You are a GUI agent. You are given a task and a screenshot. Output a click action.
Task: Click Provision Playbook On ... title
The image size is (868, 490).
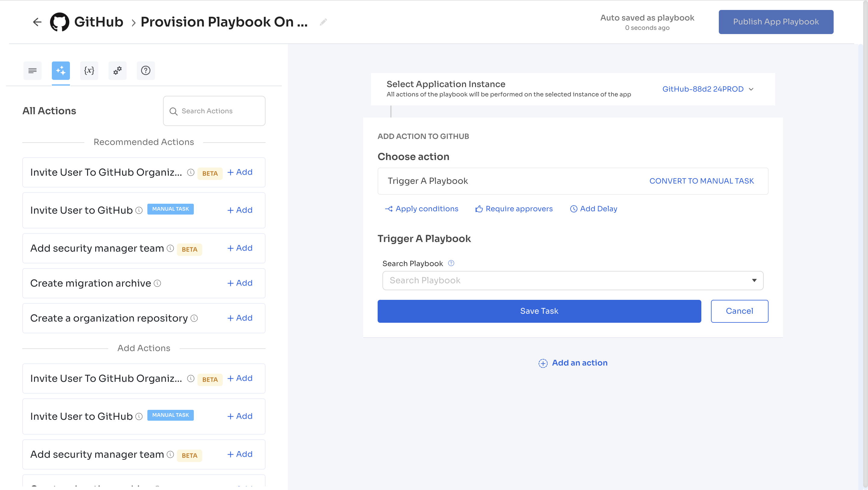click(x=224, y=22)
